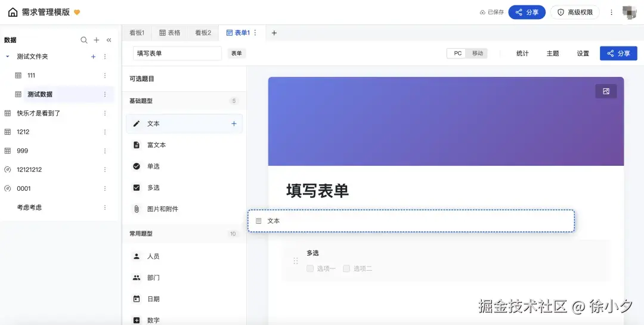Click the home icon beside 需求管理模版
This screenshot has height=325, width=644.
pyautogui.click(x=13, y=13)
